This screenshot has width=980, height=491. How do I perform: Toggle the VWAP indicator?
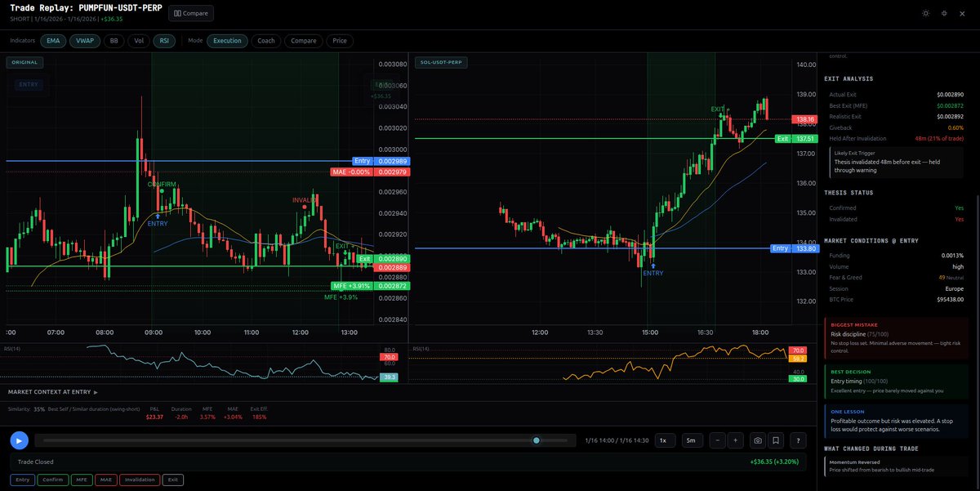point(84,41)
